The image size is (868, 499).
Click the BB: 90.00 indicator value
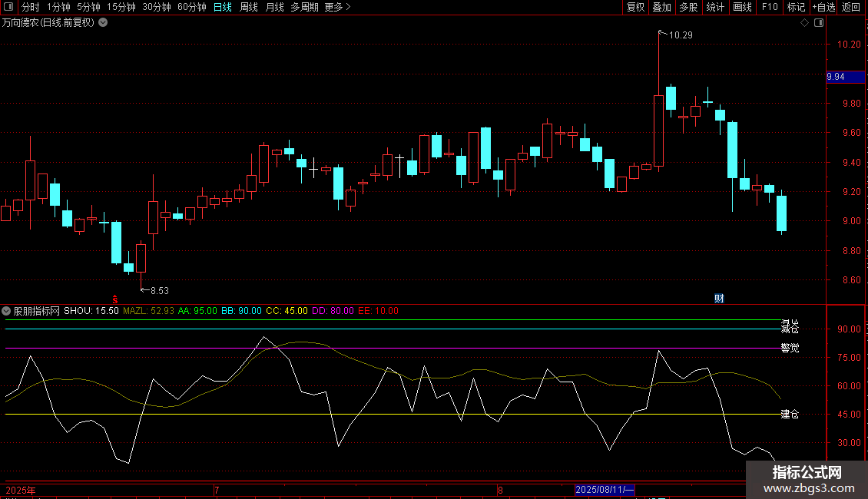[241, 311]
